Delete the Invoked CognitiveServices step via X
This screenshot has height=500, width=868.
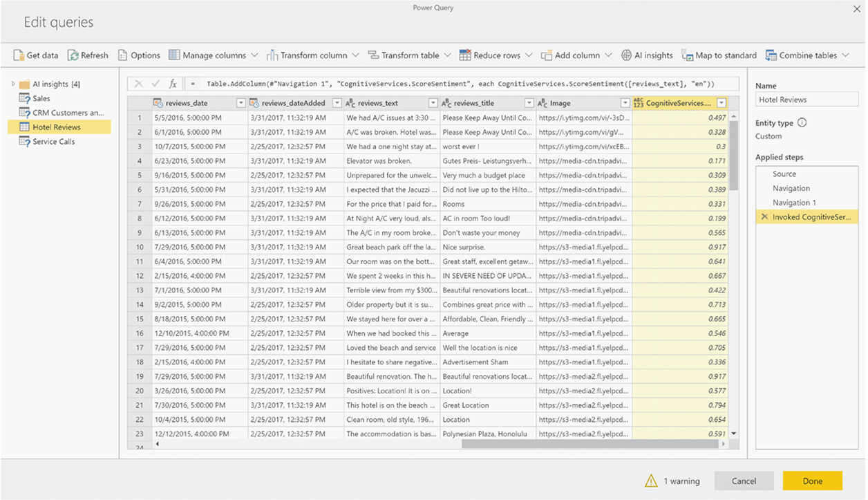(x=764, y=217)
